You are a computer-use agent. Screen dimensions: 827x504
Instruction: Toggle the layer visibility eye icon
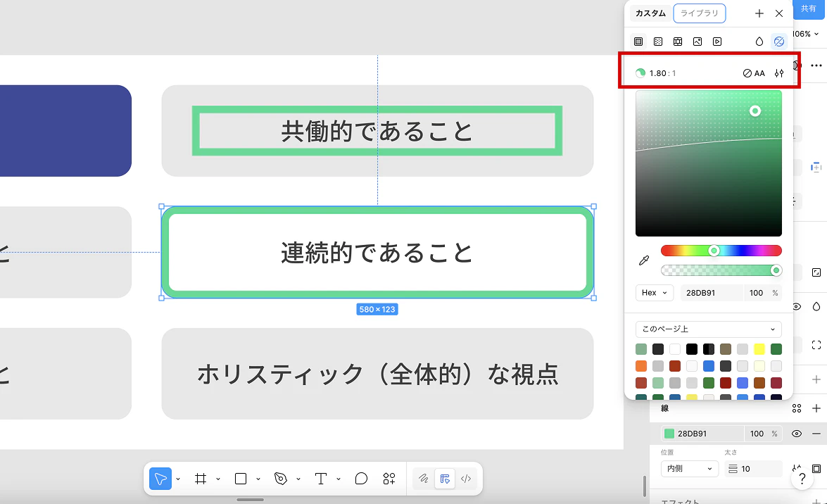[797, 307]
